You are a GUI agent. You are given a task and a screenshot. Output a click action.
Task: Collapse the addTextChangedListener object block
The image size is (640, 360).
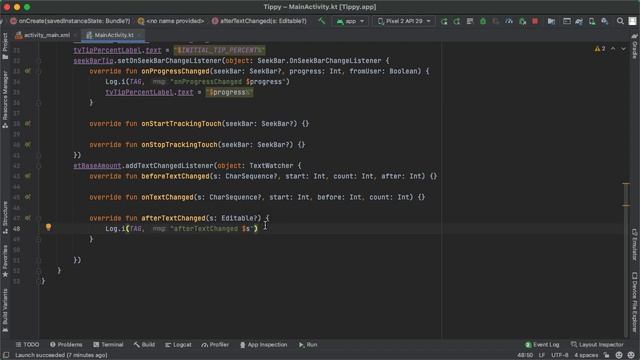38,166
